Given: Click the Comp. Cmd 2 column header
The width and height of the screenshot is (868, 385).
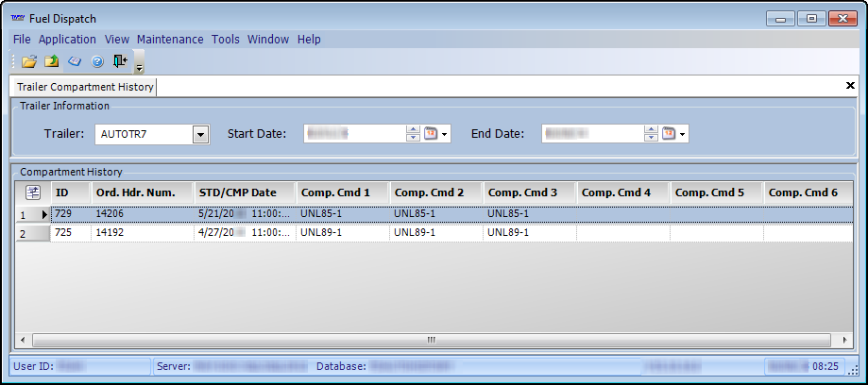Looking at the screenshot, I should (436, 192).
